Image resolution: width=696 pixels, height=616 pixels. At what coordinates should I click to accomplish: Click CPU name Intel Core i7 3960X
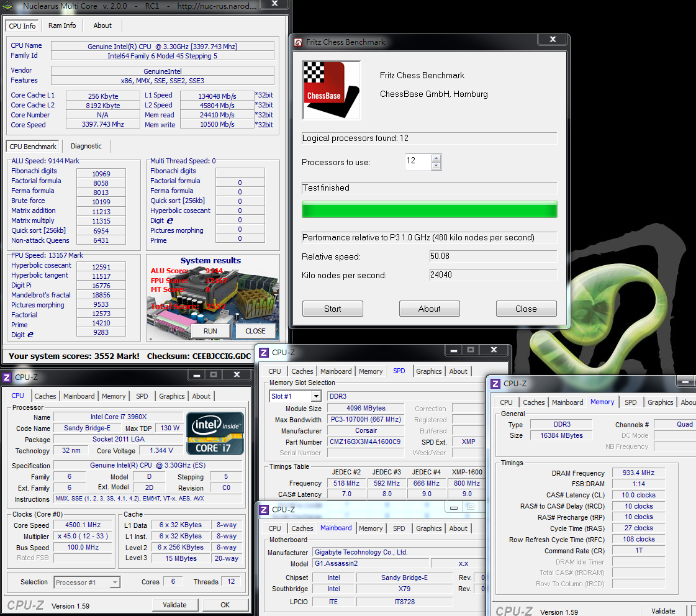pos(118,417)
